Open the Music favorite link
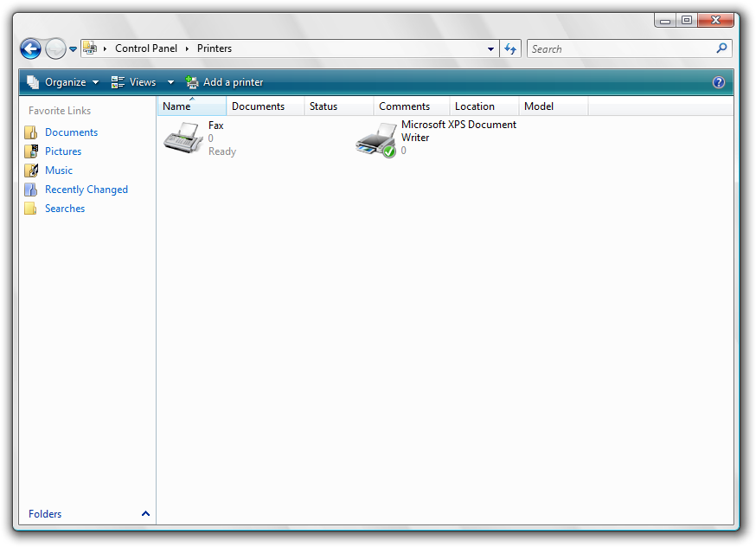This screenshot has width=756, height=547. point(59,171)
